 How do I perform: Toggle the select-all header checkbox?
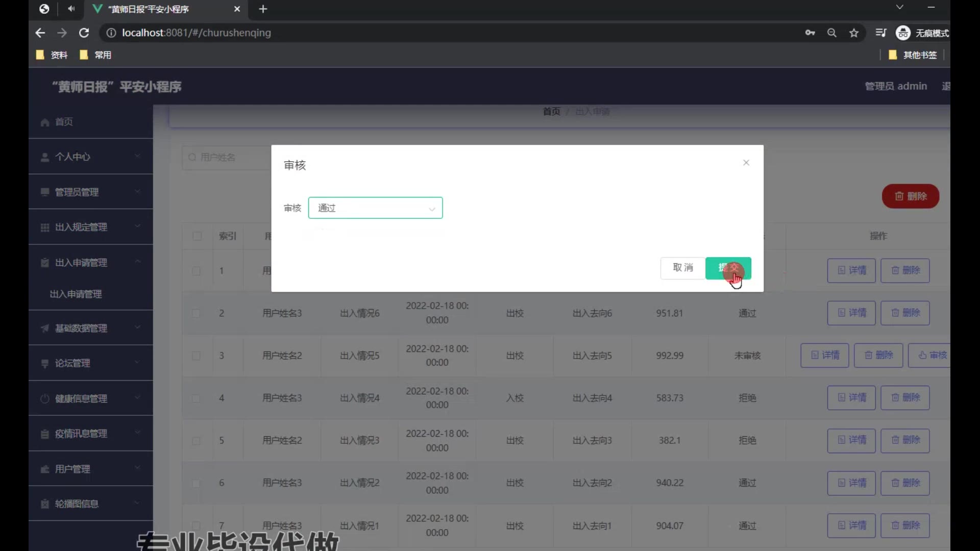tap(197, 236)
